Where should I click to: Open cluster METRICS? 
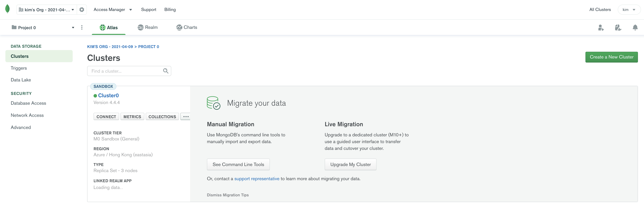(132, 117)
